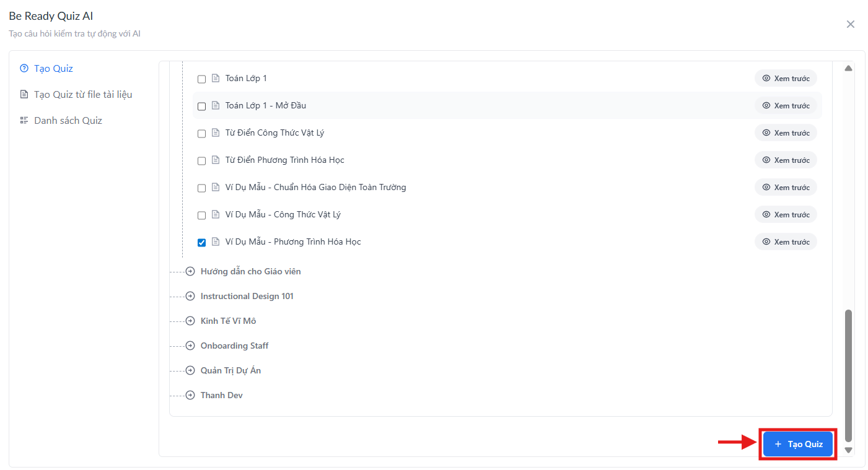
Task: Click the file icon beside Toán Lớp 1 - Mở Đầu
Action: coord(216,106)
